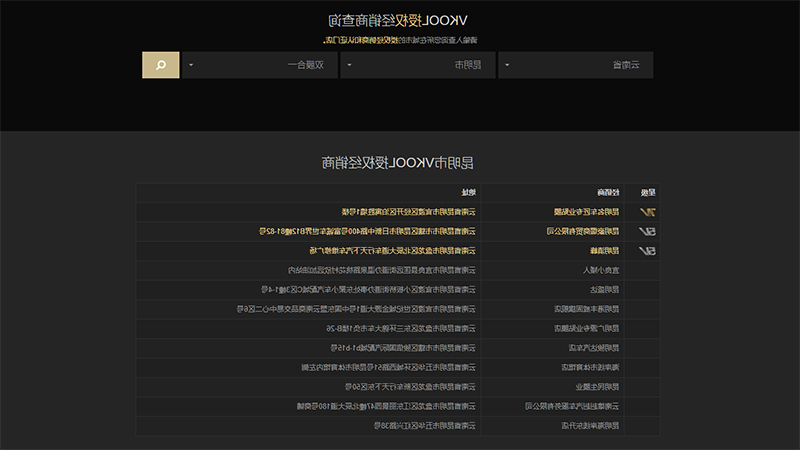This screenshot has width=800, height=450.
Task: Click the 星级 column header
Action: point(648,192)
